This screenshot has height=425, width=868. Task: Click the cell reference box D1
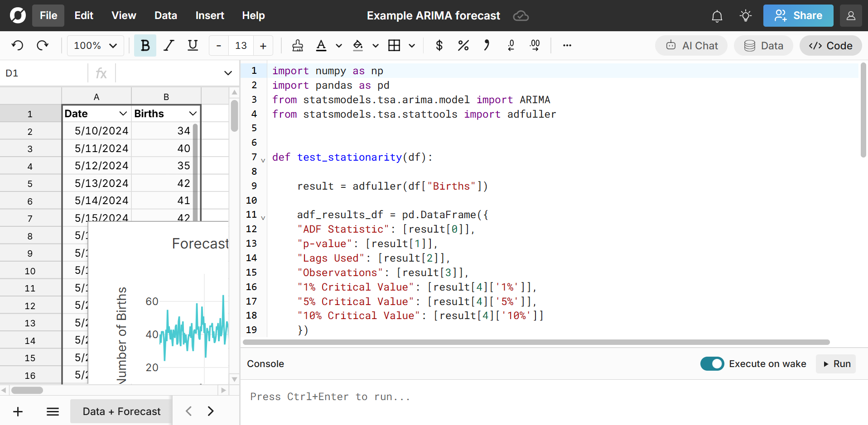click(44, 73)
